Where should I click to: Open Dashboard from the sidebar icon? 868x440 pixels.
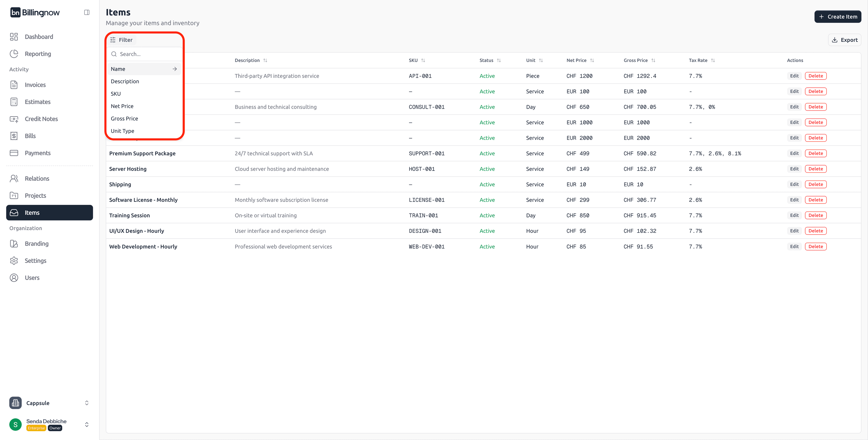tap(14, 37)
